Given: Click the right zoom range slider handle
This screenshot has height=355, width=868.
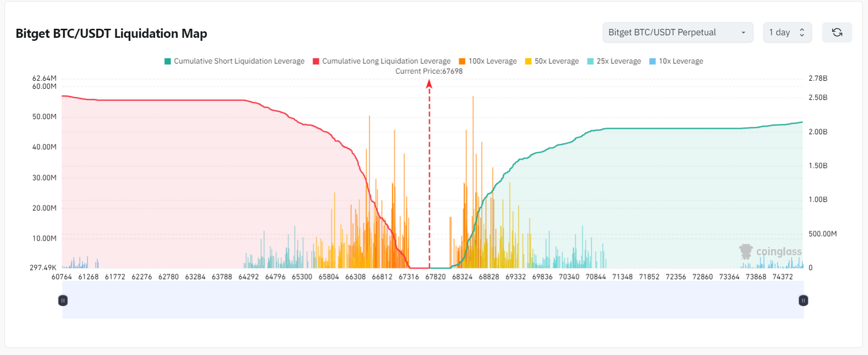Looking at the screenshot, I should pyautogui.click(x=803, y=301).
